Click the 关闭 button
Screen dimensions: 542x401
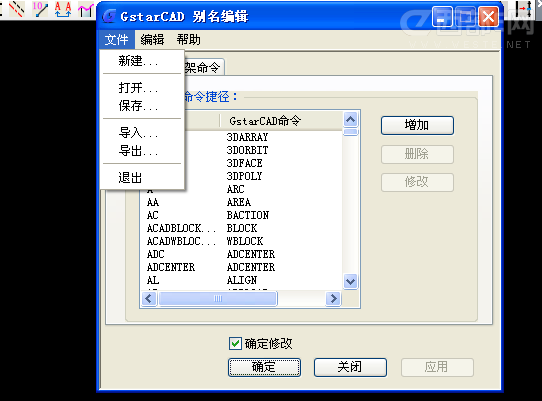point(350,367)
